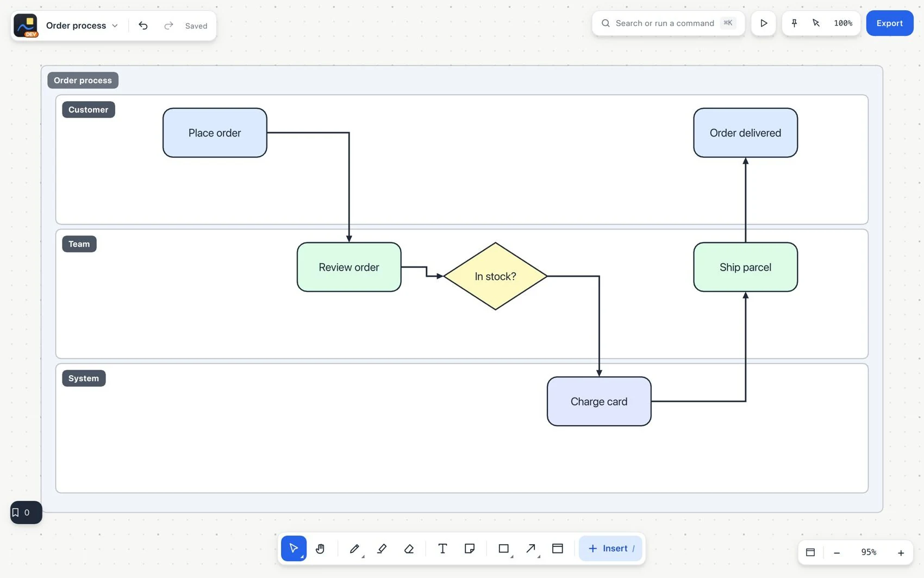Click the Saved status text
This screenshot has width=924, height=578.
[x=196, y=26]
